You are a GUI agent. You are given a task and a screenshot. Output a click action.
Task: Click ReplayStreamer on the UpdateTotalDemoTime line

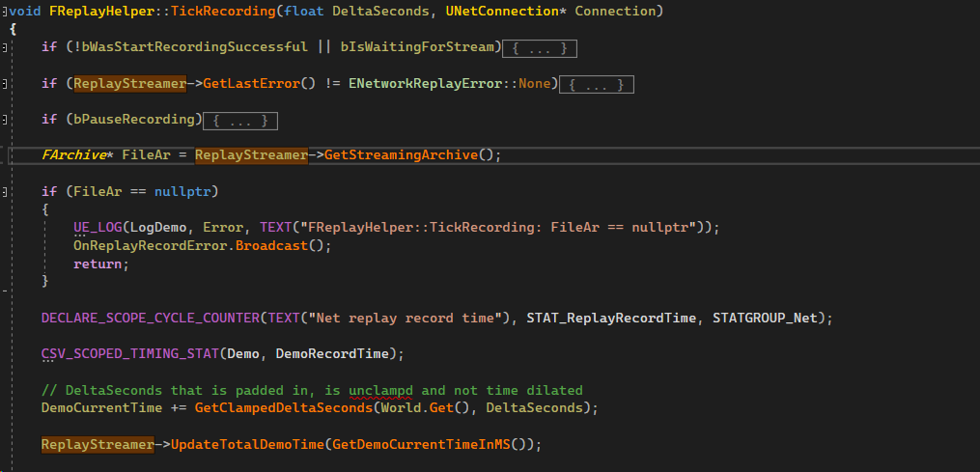98,445
